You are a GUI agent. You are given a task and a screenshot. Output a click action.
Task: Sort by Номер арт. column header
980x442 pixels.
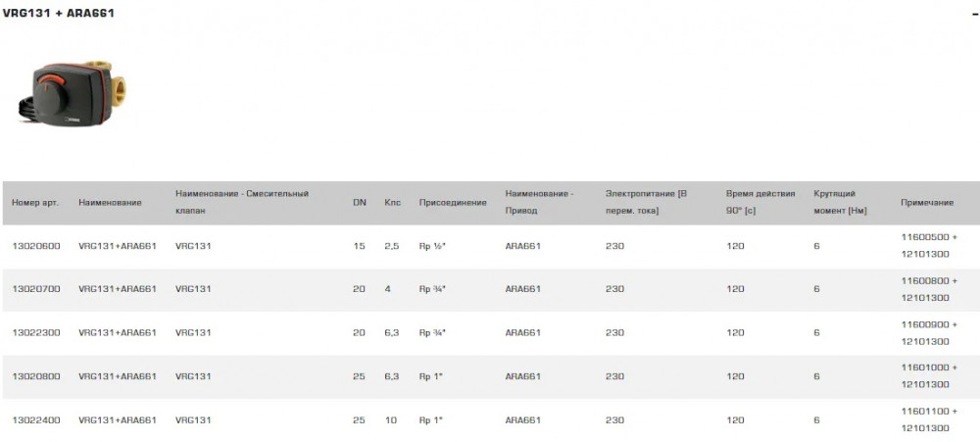[35, 203]
